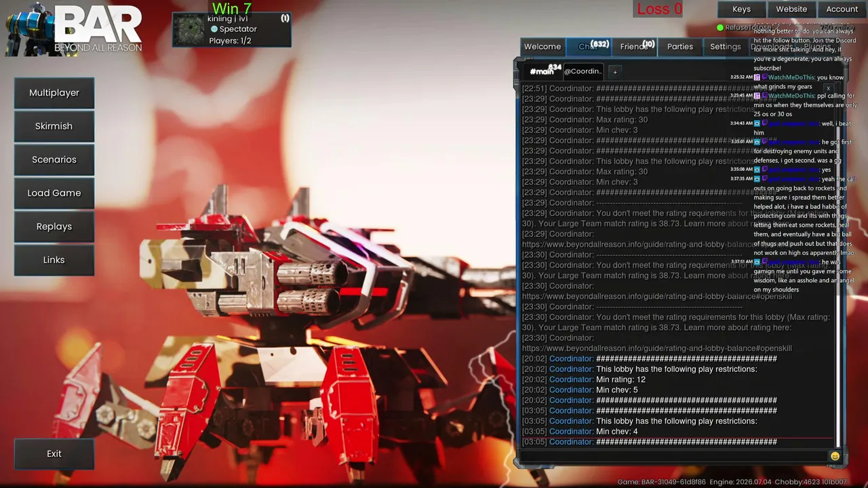Viewport: 868px width, 488px height.
Task: Open the emoji picker in chat
Action: coord(835,456)
